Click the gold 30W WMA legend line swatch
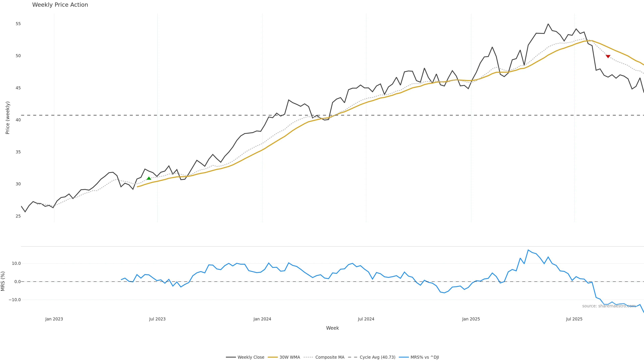This screenshot has width=644, height=362. [273, 357]
